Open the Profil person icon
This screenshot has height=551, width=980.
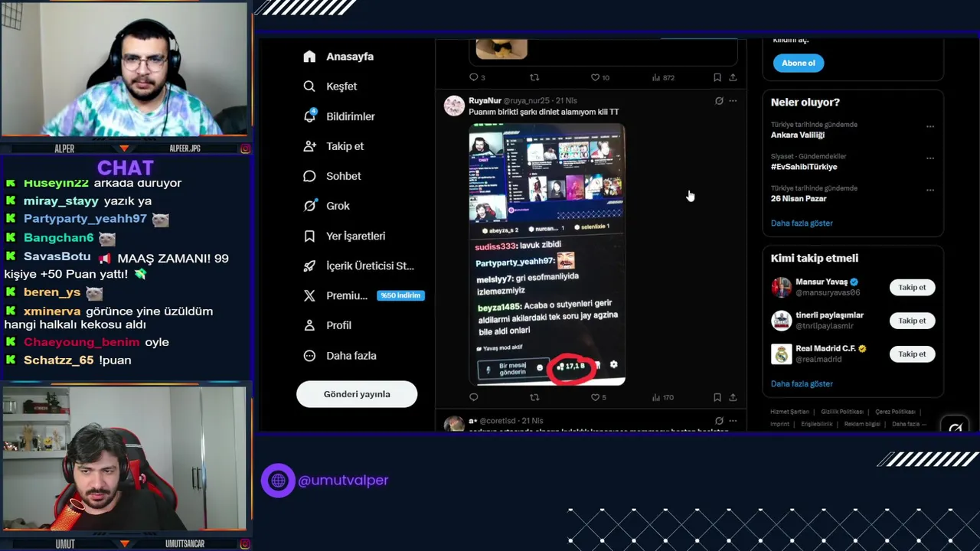point(309,325)
